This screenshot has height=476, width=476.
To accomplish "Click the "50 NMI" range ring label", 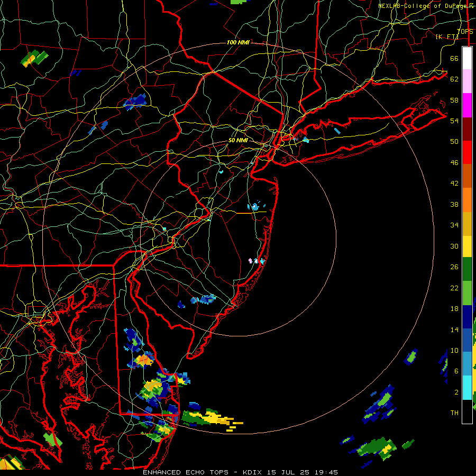I will 238,140.
